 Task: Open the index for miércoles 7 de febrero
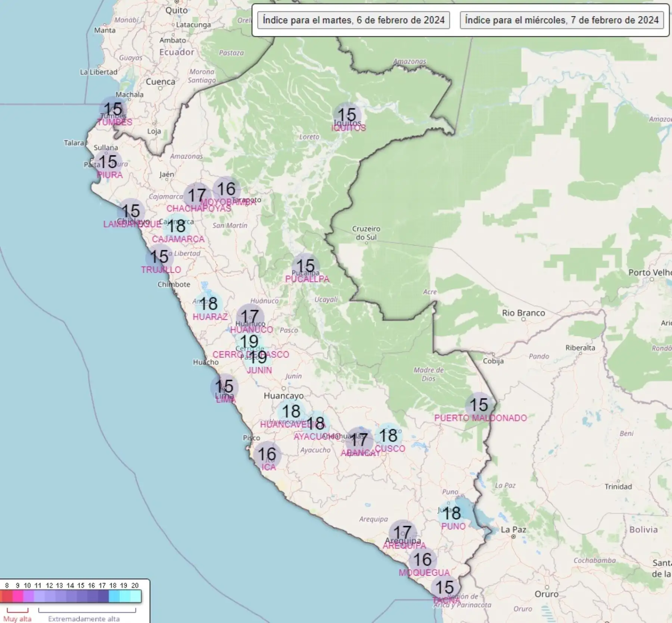point(561,20)
